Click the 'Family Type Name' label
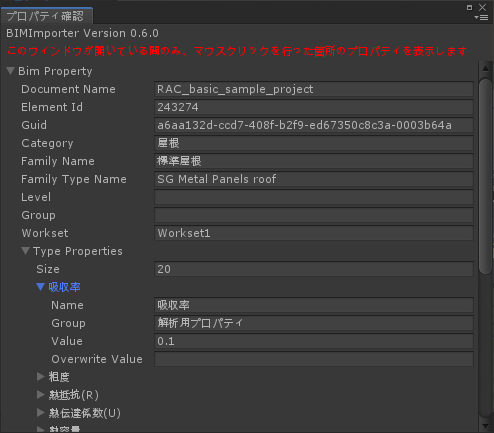494x433 pixels. pos(74,179)
